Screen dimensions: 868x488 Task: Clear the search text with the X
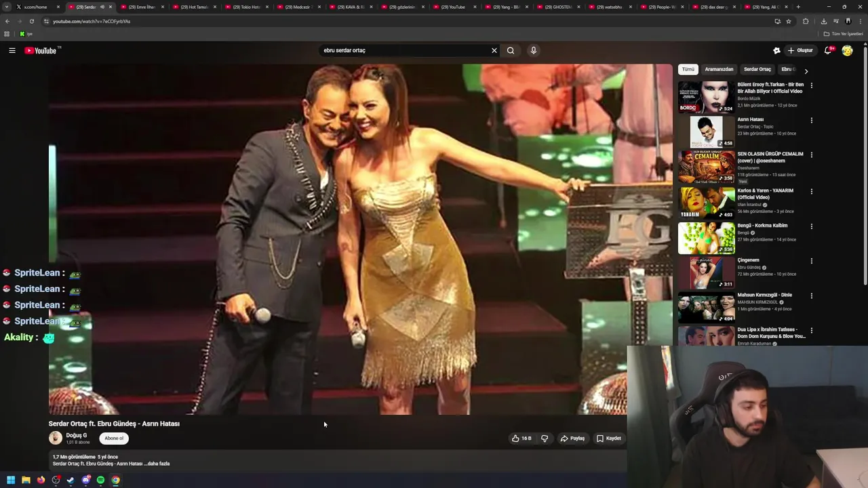(x=494, y=50)
